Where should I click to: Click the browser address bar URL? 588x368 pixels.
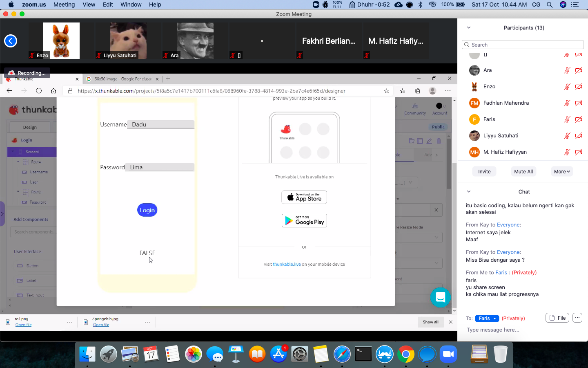pos(212,91)
